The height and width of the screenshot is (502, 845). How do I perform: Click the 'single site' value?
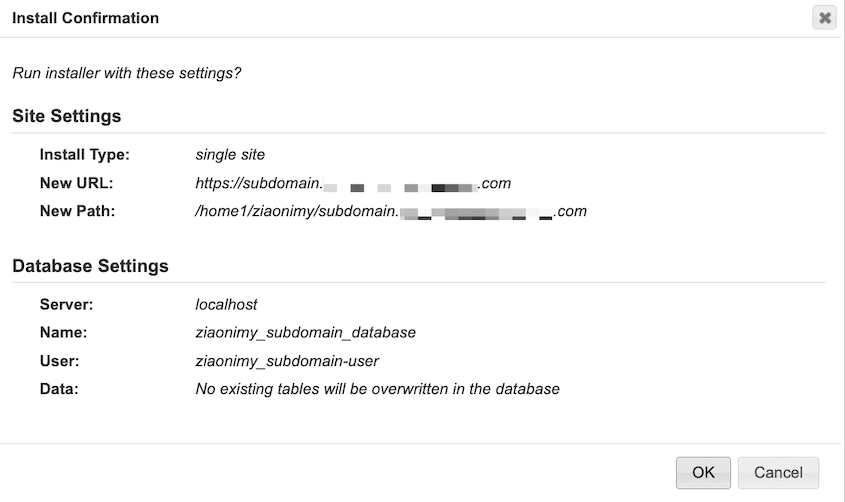(230, 155)
